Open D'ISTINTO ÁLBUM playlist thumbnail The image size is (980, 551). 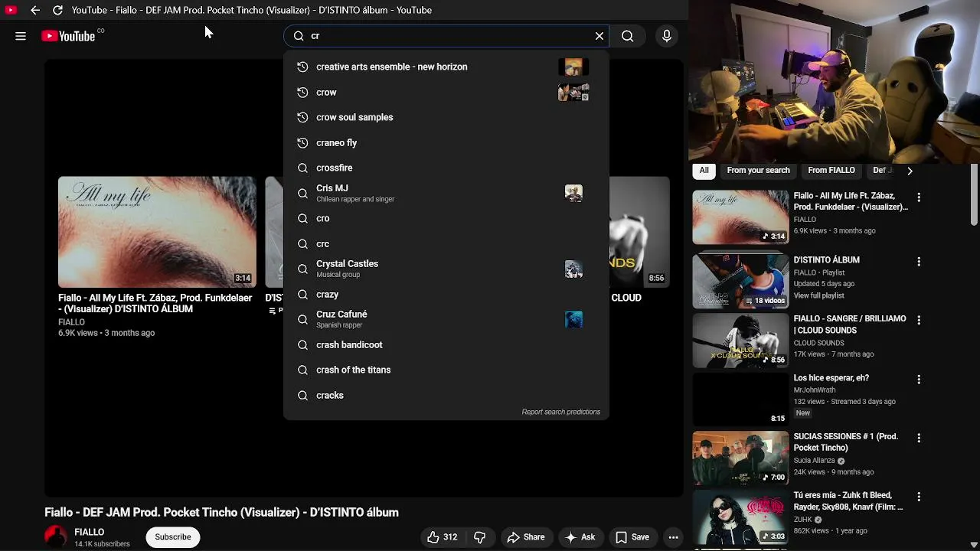click(x=740, y=281)
